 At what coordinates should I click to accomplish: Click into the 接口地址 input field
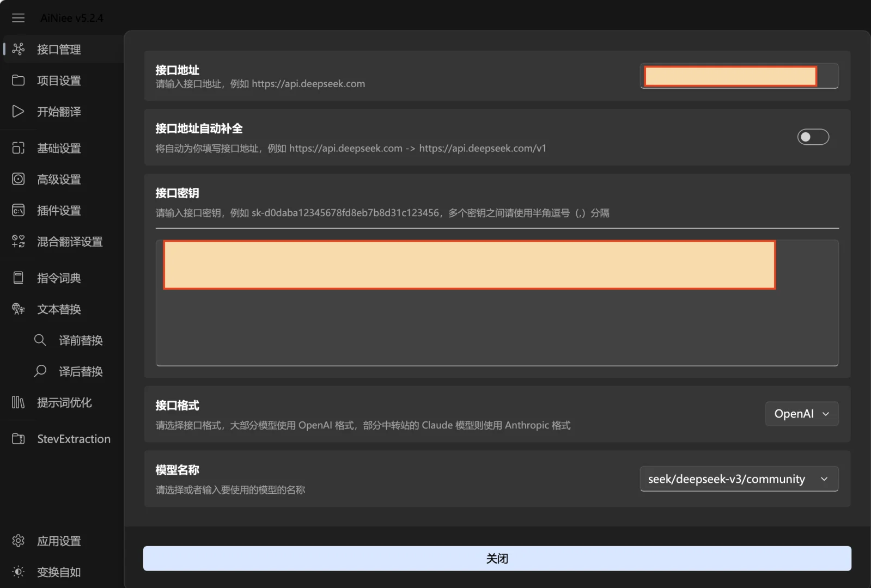pyautogui.click(x=739, y=76)
